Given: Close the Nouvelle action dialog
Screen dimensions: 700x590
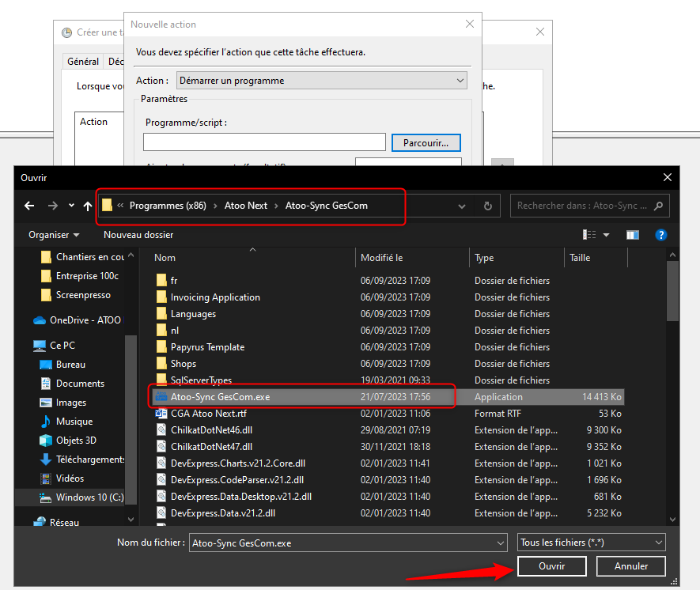Looking at the screenshot, I should [470, 24].
